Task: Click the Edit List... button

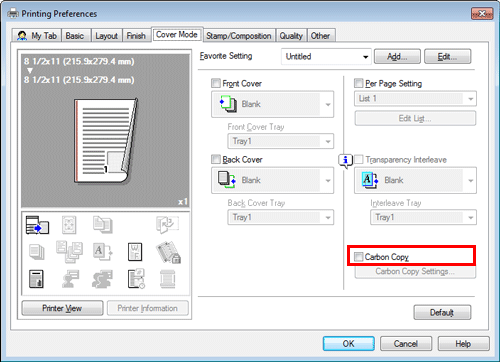Action: point(415,118)
